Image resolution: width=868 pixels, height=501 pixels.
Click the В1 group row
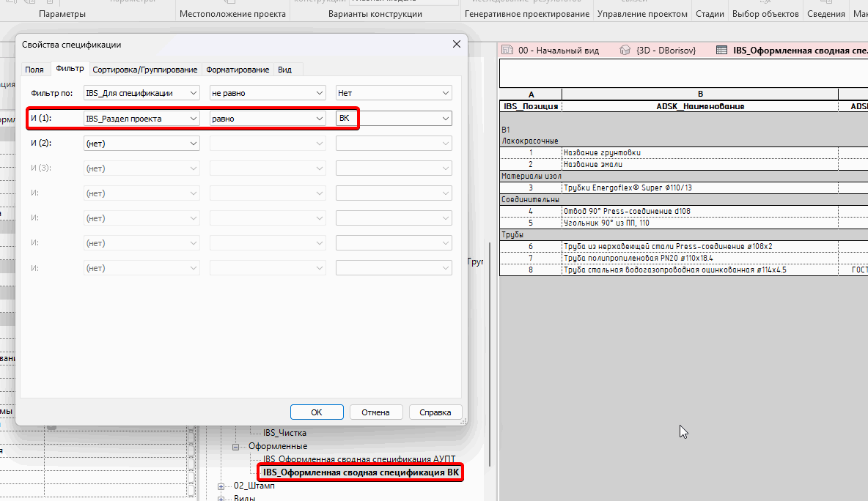(x=684, y=130)
